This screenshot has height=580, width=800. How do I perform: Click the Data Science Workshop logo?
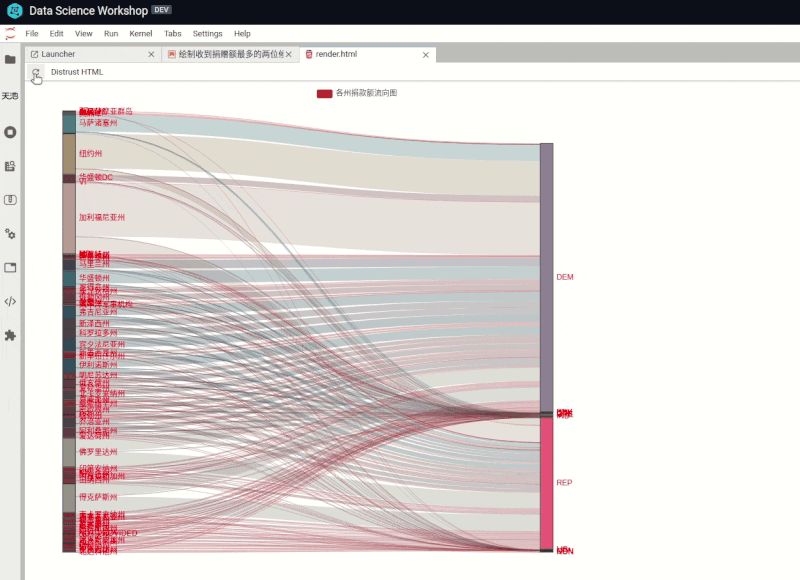pos(13,11)
